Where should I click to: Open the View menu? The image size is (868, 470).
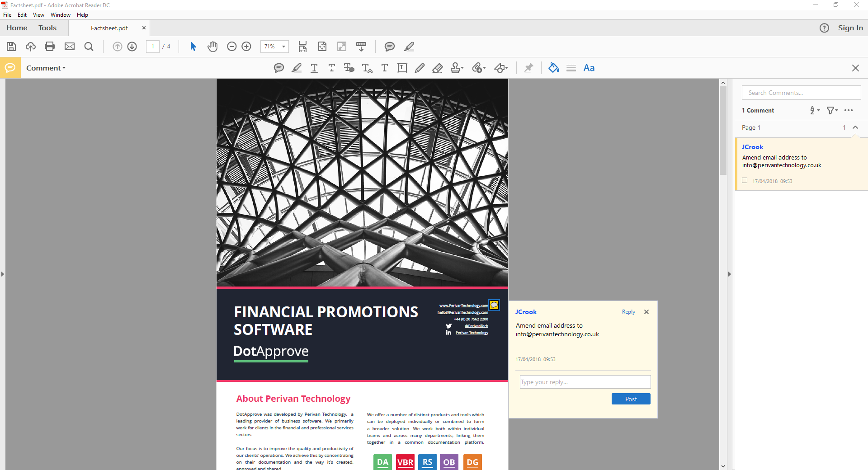pos(38,15)
